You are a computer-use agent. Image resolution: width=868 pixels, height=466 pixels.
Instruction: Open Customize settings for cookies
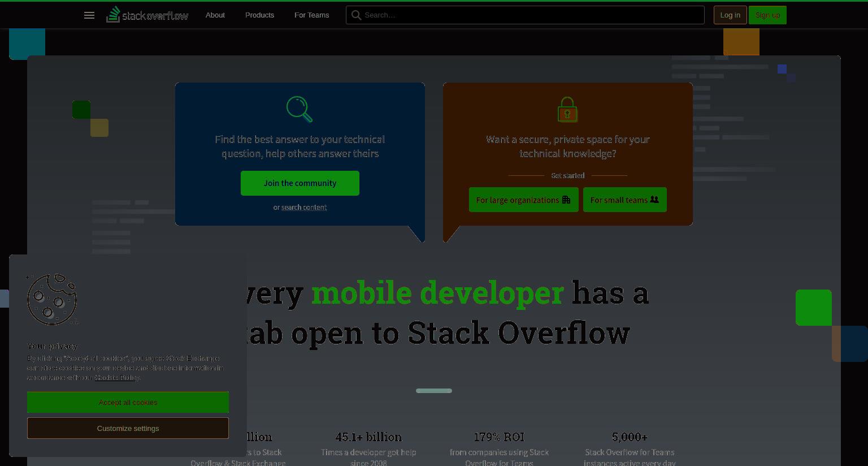(x=128, y=428)
